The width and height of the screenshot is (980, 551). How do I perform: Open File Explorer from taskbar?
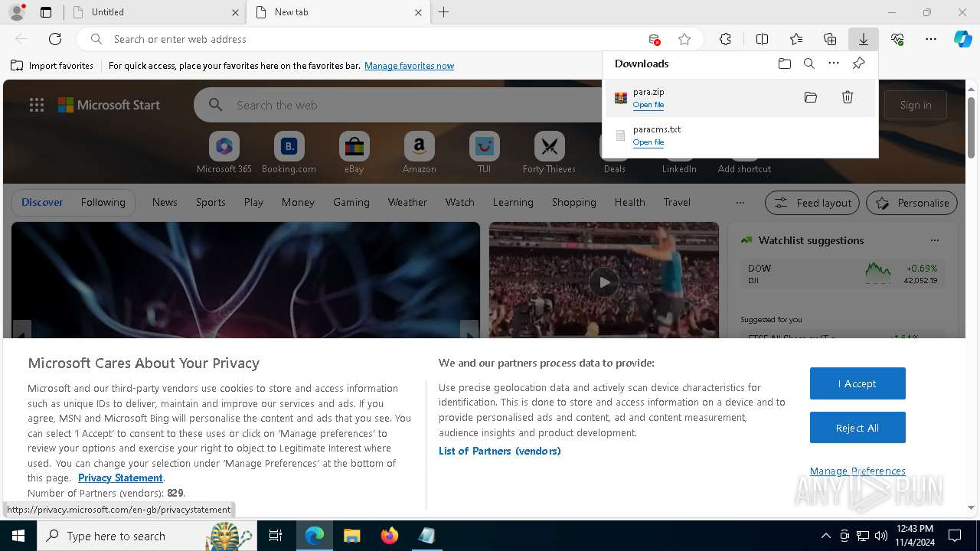[x=352, y=536]
